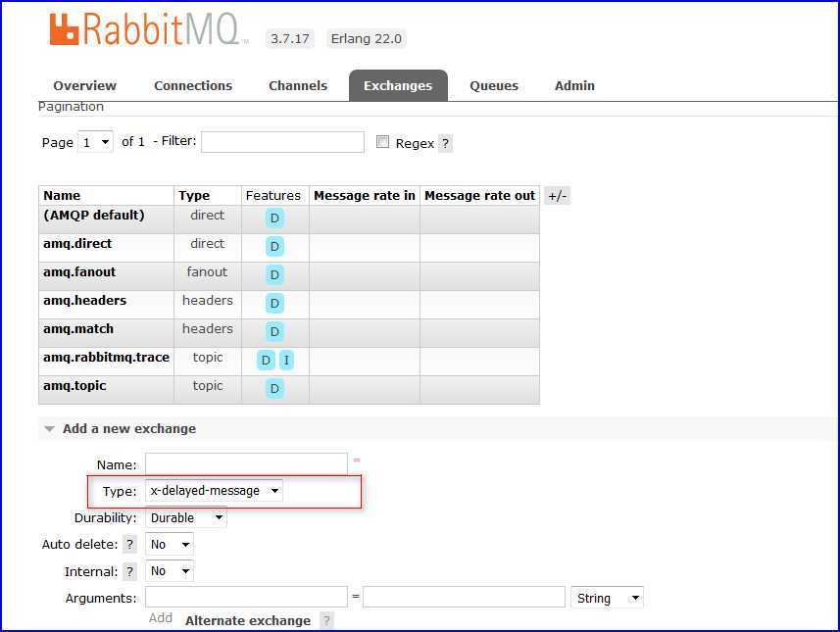Click the I (internal) badge for amq.rabbitmq.trace
The width and height of the screenshot is (840, 632).
point(286,361)
